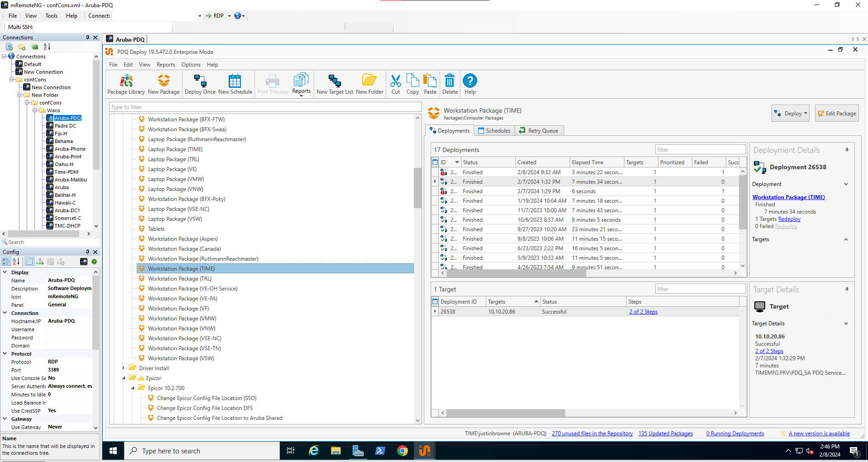Collapse the Target Details section chevron
868x462 pixels.
846,324
